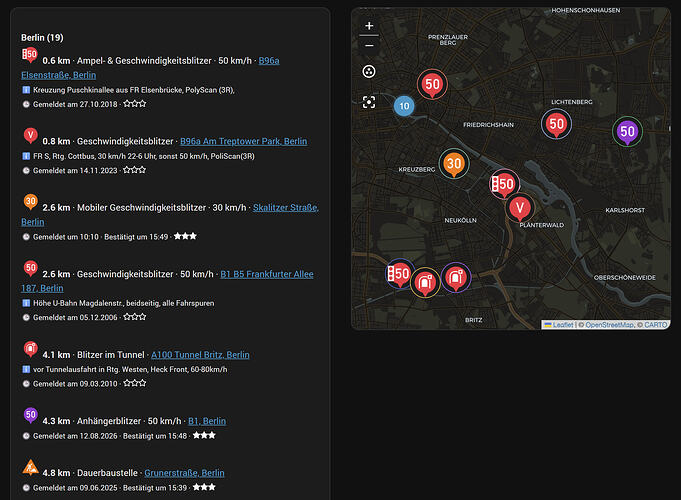
Task: Click the Neukölln label on the map
Action: coord(460,221)
